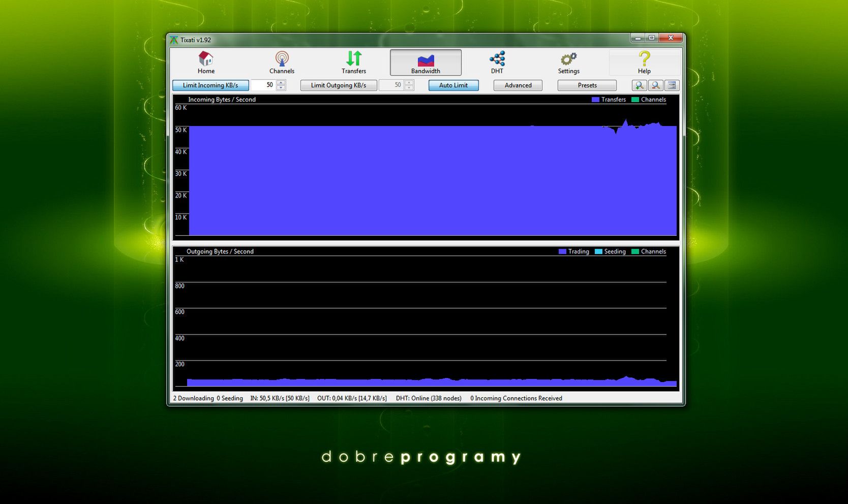Open the DHT section
Screen dimensions: 848x504
[x=497, y=62]
